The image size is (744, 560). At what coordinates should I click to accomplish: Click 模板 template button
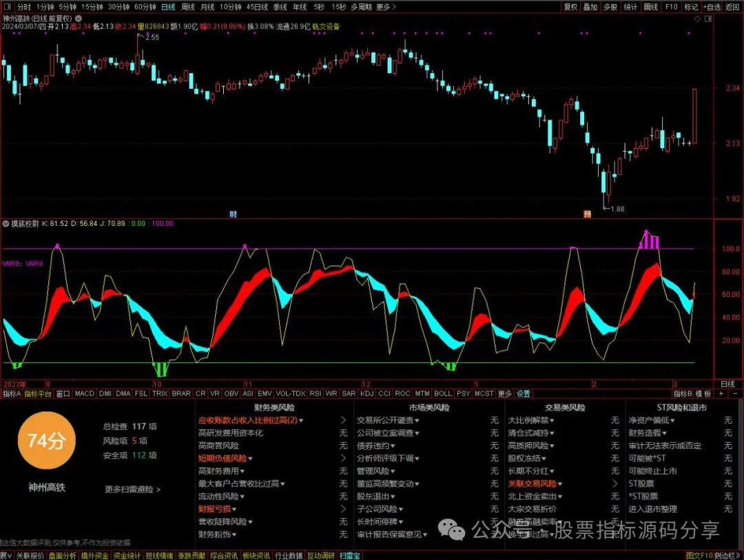pos(703,393)
